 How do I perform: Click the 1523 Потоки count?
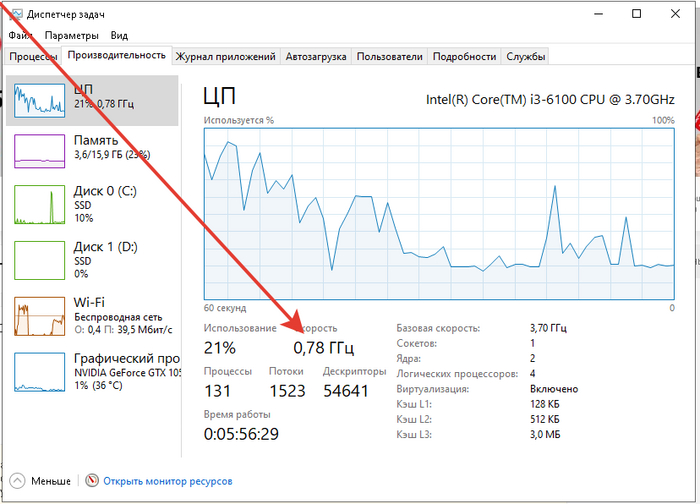[288, 391]
